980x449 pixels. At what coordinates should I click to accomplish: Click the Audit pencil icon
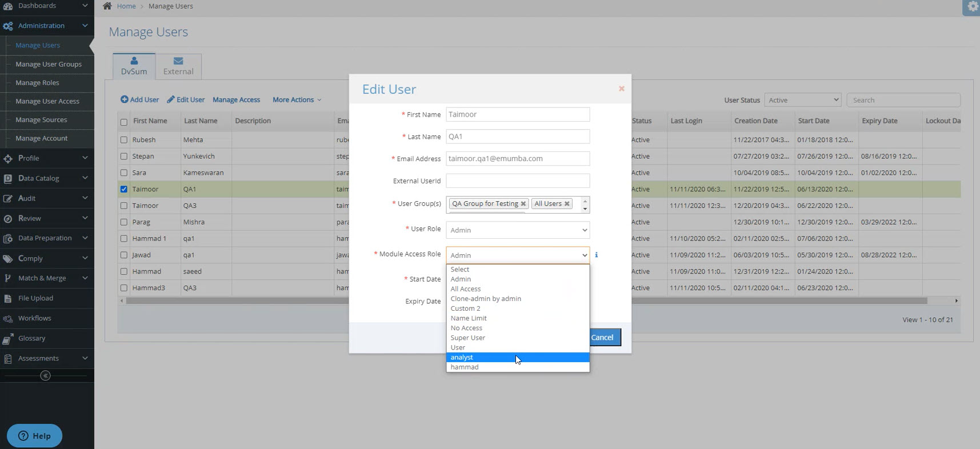[8, 198]
